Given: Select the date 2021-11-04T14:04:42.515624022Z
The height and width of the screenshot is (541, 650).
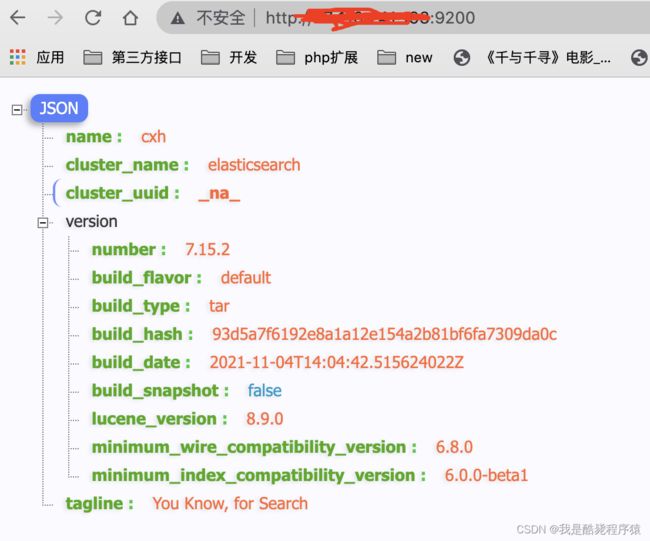Looking at the screenshot, I should click(337, 362).
